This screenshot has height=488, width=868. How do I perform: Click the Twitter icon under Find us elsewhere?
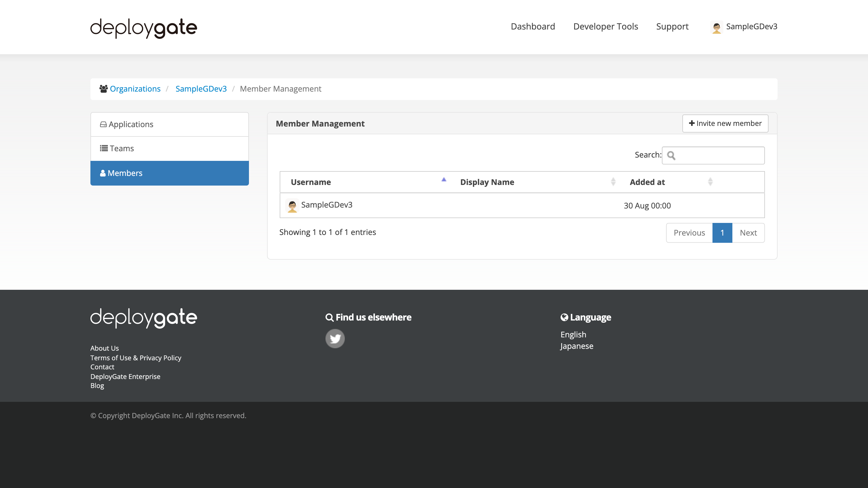335,338
